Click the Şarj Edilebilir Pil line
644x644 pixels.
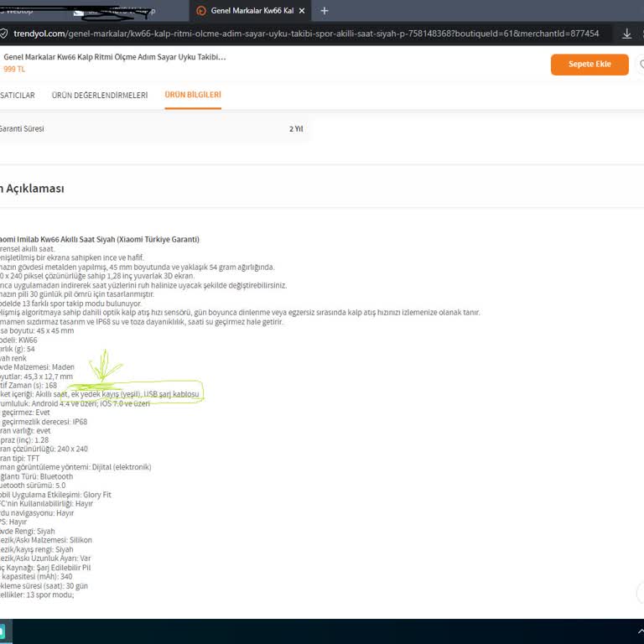45,568
